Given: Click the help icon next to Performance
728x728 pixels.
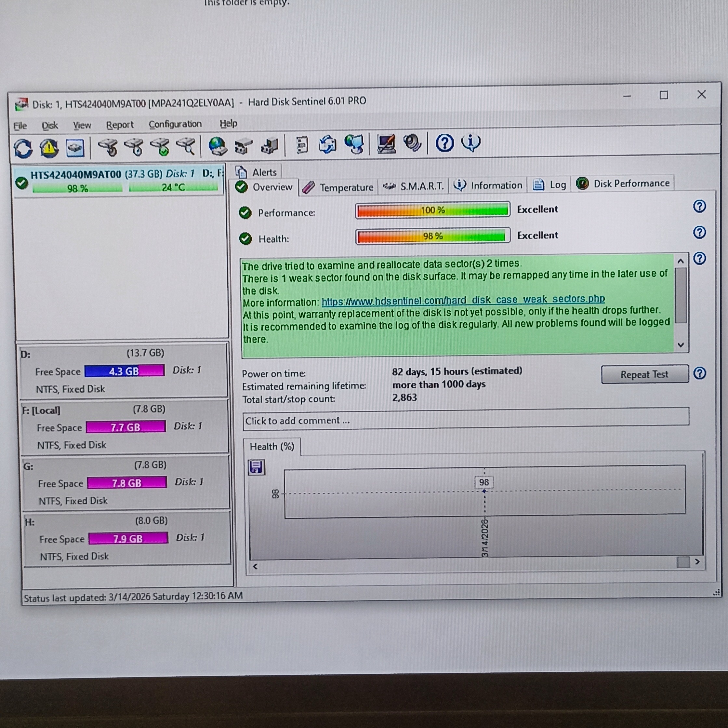Looking at the screenshot, I should 699,206.
